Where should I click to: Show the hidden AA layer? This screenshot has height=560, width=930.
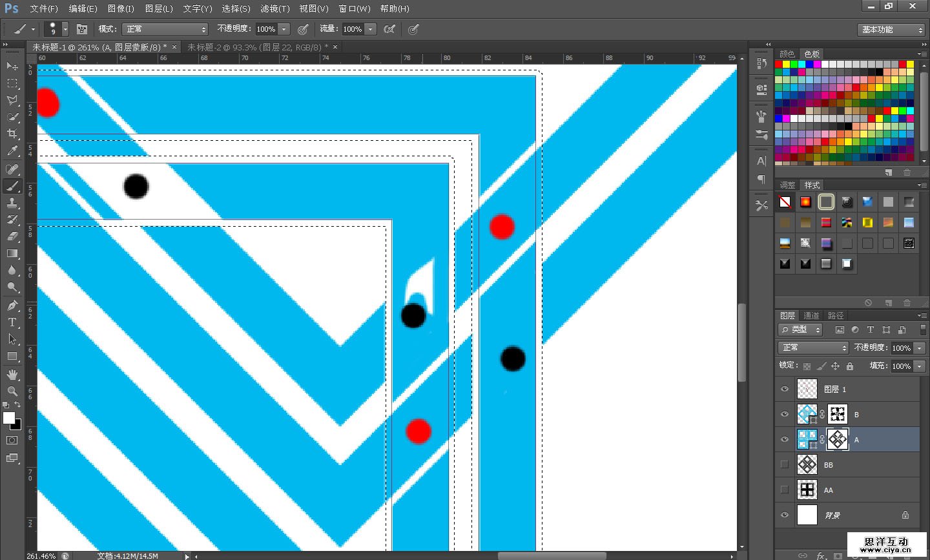coord(785,490)
